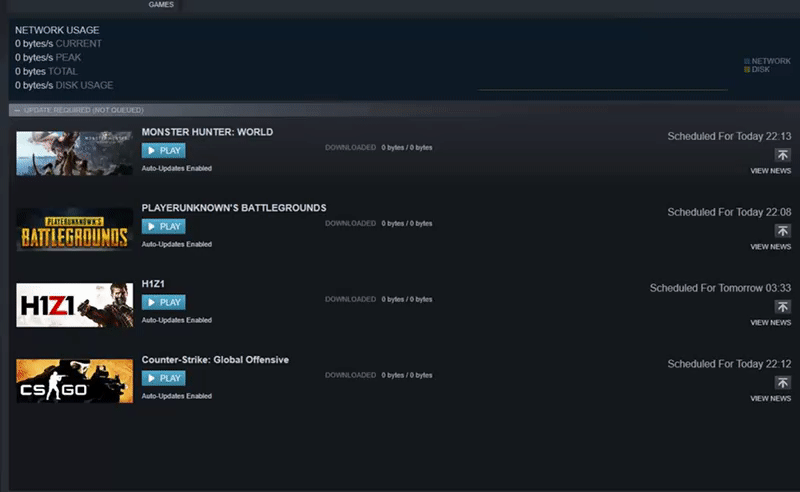Move H1Z1 to top of download queue
The image size is (800, 492).
tap(783, 307)
